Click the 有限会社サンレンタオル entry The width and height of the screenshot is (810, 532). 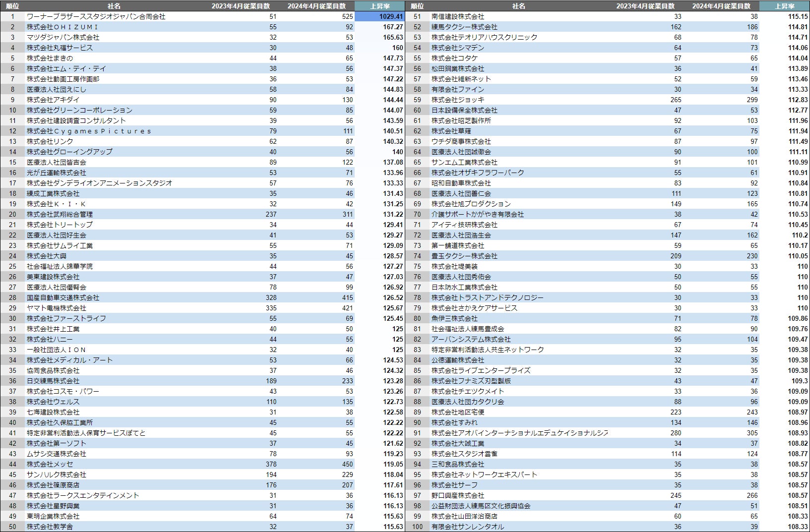click(x=468, y=527)
